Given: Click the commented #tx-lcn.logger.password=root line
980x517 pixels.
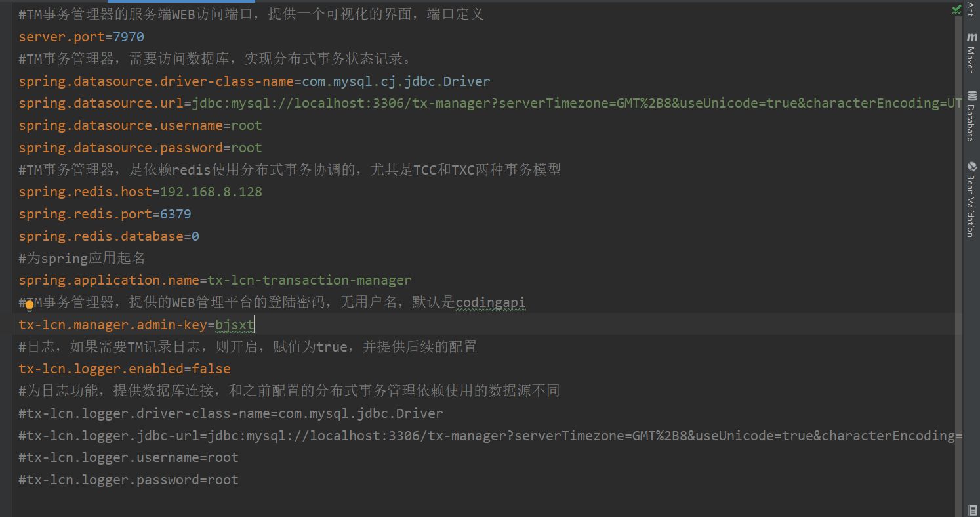Looking at the screenshot, I should pyautogui.click(x=129, y=480).
